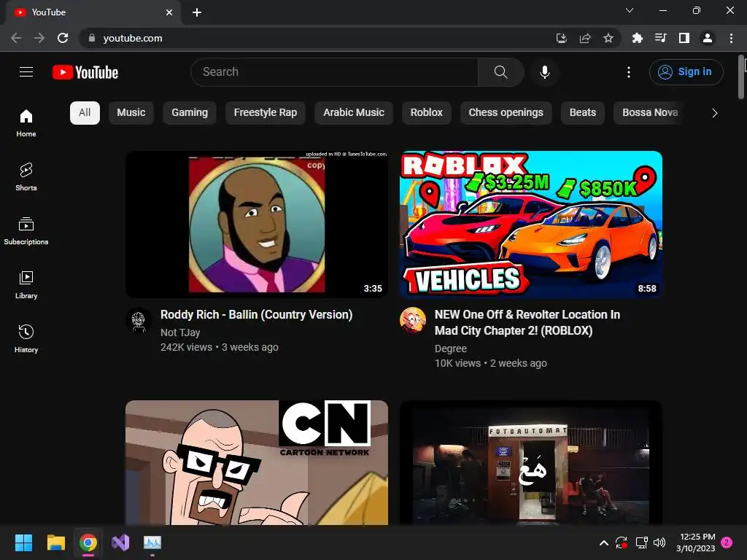Open Library in sidebar

26,285
